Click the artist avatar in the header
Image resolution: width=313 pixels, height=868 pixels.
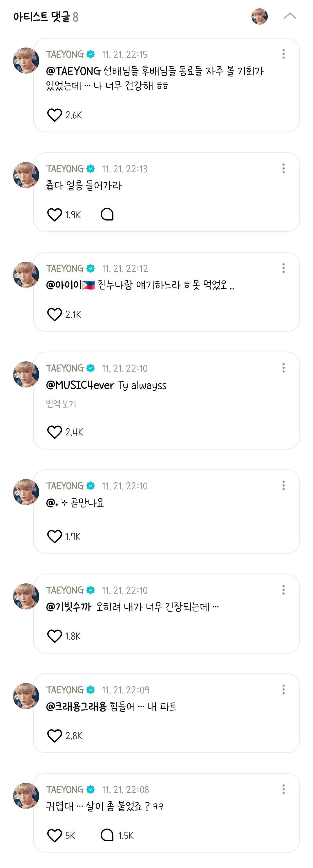point(259,16)
